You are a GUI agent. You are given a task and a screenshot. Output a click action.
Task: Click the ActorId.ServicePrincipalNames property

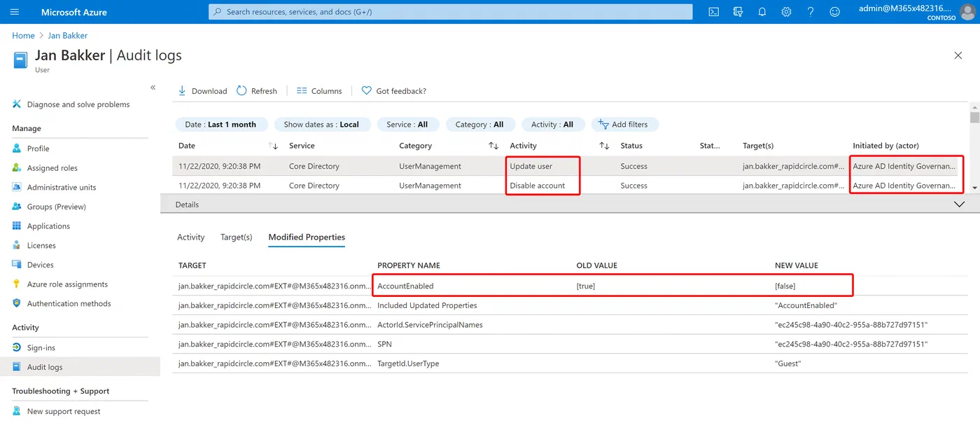click(x=430, y=325)
